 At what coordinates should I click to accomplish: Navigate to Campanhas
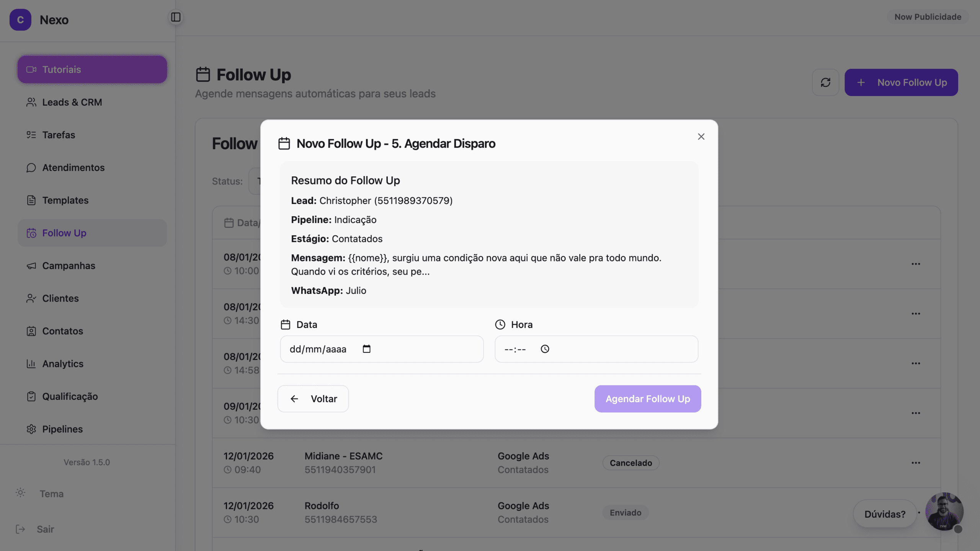(x=69, y=266)
